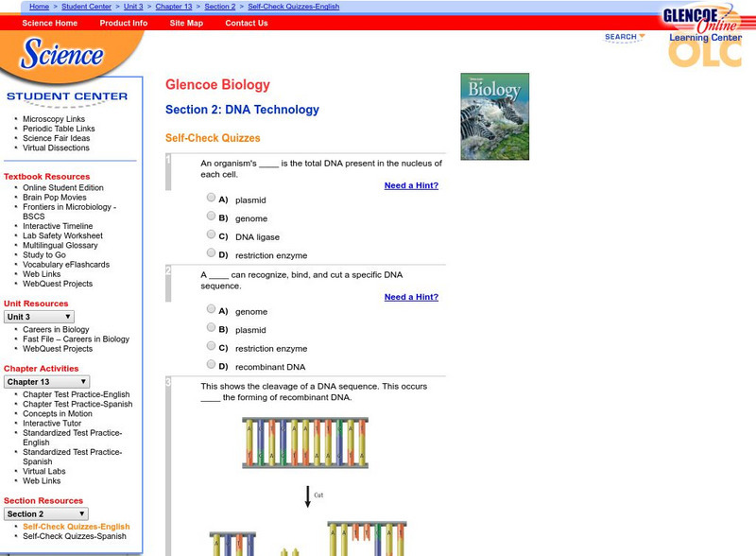Open Self-Check Quizzes-Spanish in sidebar
The image size is (756, 556).
coord(75,536)
